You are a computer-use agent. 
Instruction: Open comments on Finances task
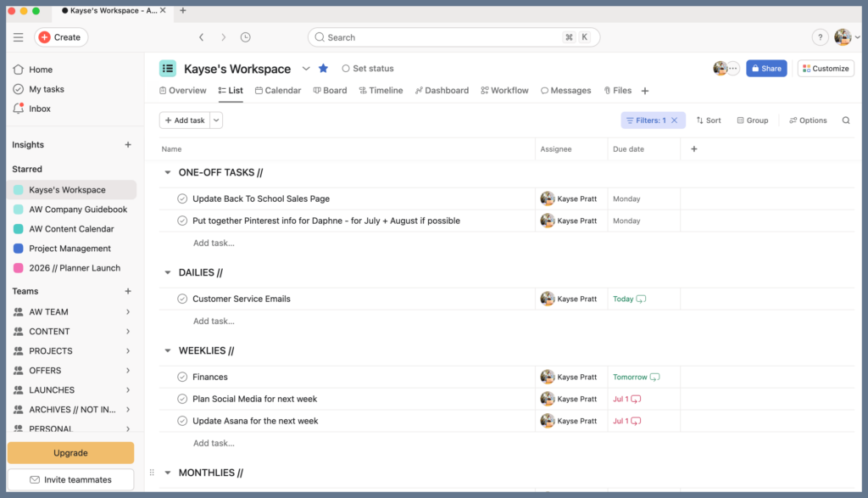point(655,378)
